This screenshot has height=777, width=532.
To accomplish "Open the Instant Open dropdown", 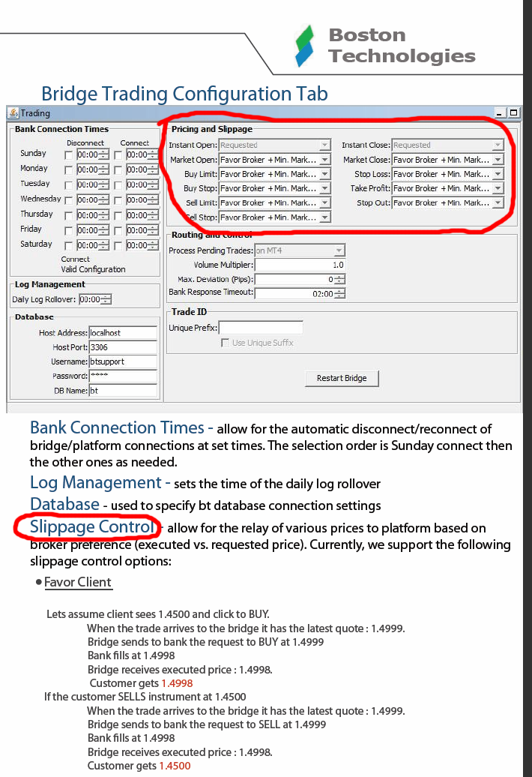I will (x=275, y=145).
